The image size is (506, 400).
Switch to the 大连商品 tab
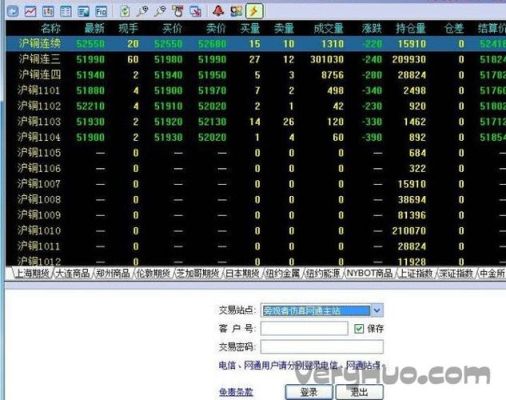[x=73, y=274]
